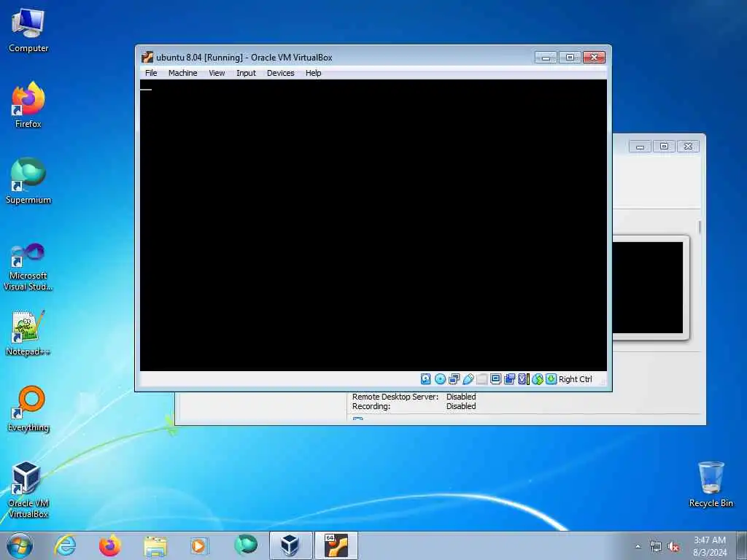Open the File menu in VirtualBox VM window

tap(151, 73)
